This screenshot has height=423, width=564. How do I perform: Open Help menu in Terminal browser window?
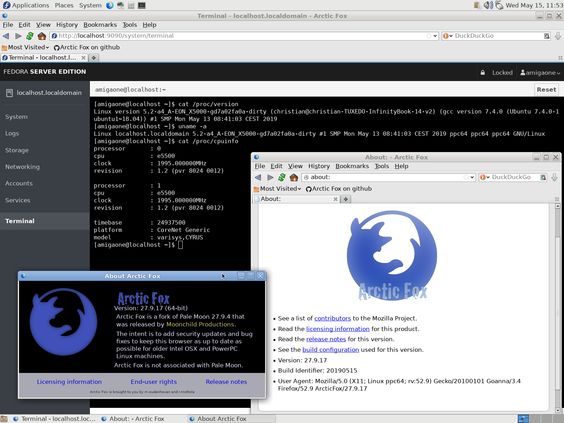tap(149, 25)
